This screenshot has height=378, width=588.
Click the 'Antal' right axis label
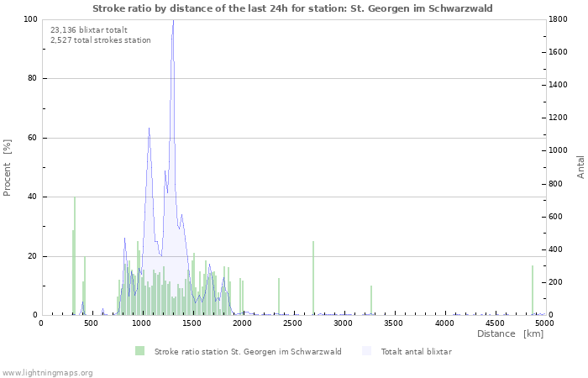580,166
